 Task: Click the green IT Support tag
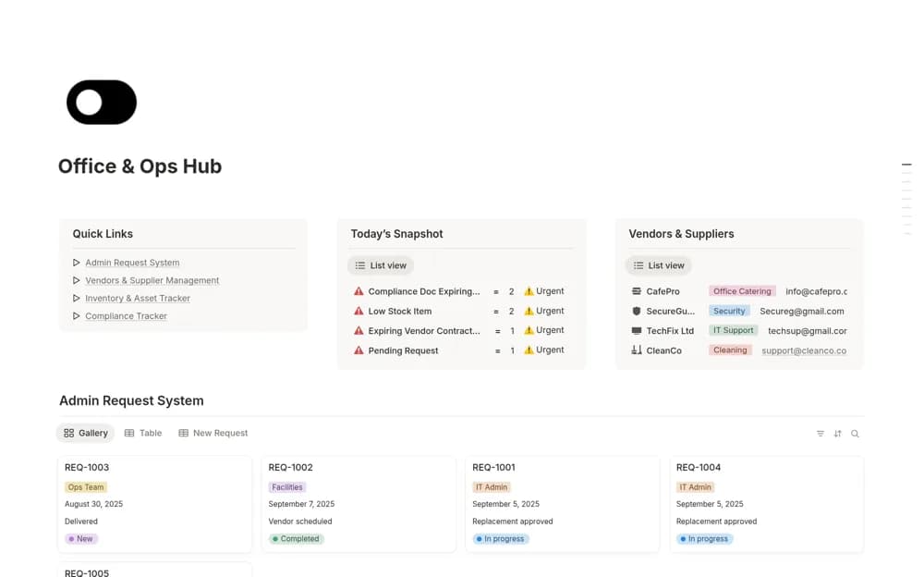733,330
